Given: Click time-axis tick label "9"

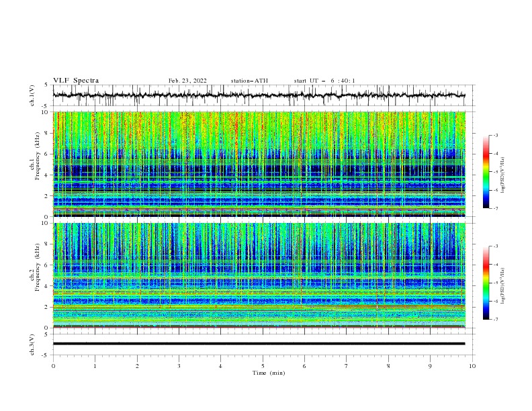Looking at the screenshot, I should point(430,366).
